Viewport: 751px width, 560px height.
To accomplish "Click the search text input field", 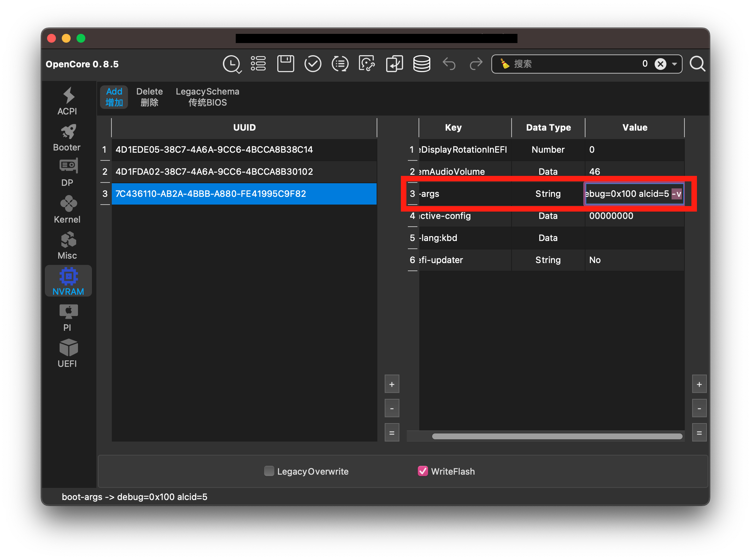I will click(x=574, y=64).
